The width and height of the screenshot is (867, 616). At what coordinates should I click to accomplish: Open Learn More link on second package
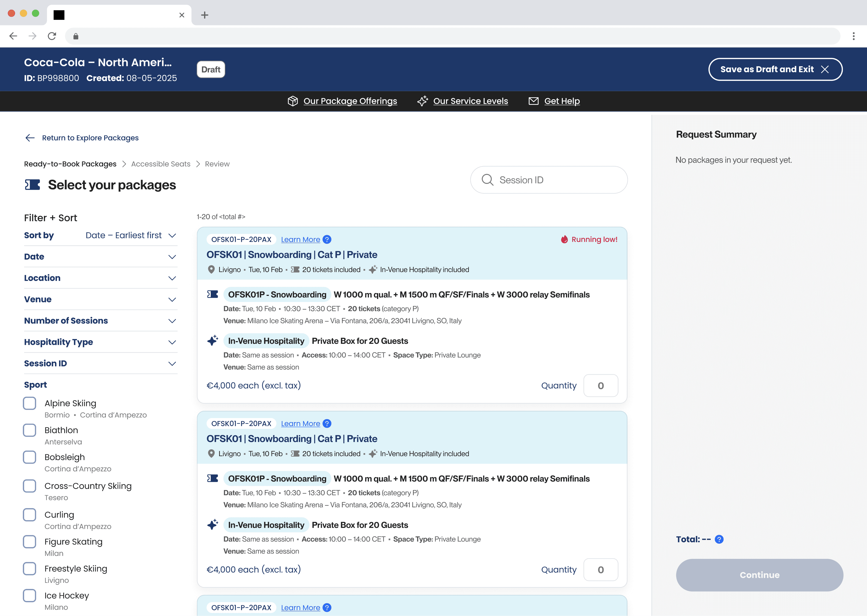tap(300, 424)
